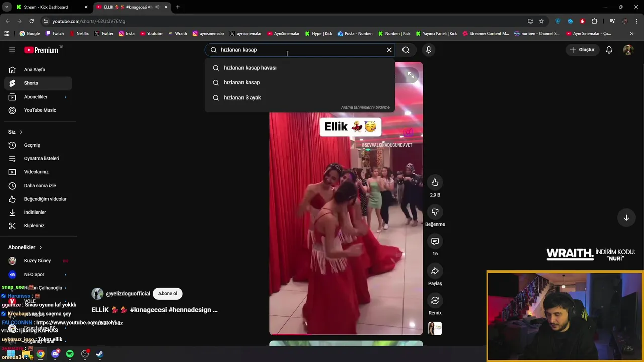Open YouTube Music in sidebar
The height and width of the screenshot is (362, 644).
(38, 110)
